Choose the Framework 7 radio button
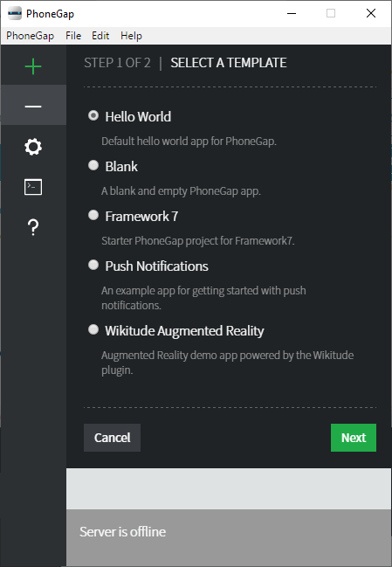 pos(93,215)
